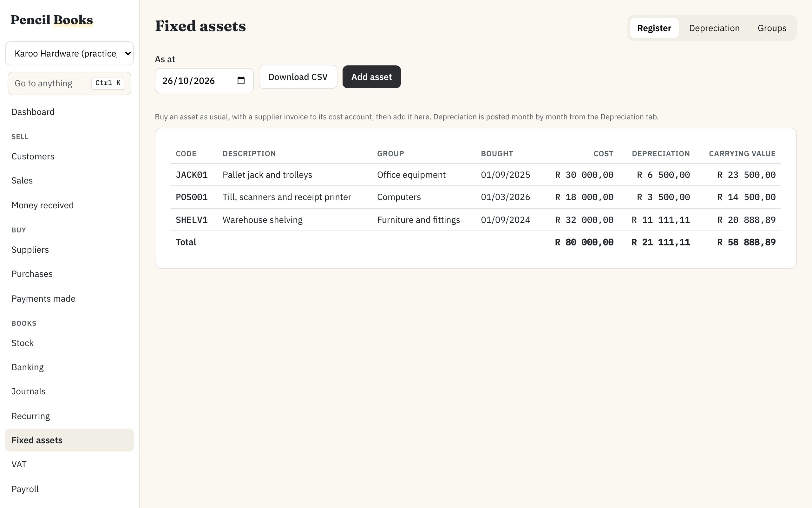
Task: Click bought date 01/03/2026
Action: click(x=505, y=197)
